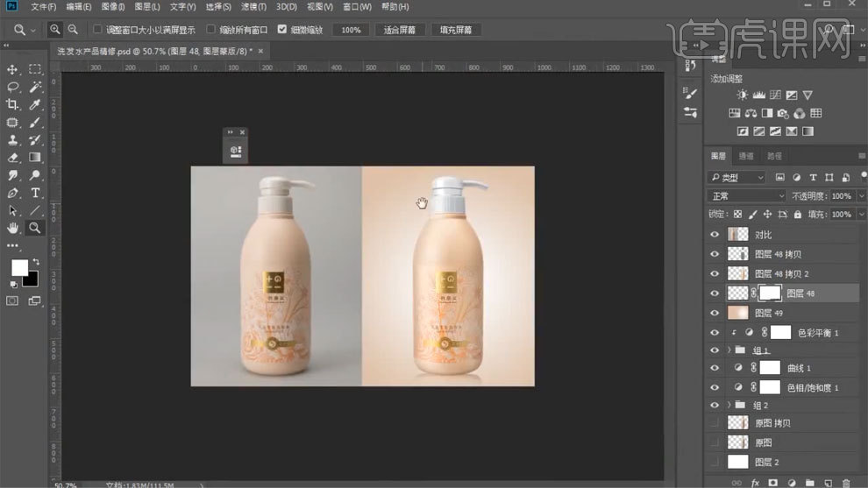The width and height of the screenshot is (868, 488).
Task: Close the floating mini panel
Action: pyautogui.click(x=242, y=132)
